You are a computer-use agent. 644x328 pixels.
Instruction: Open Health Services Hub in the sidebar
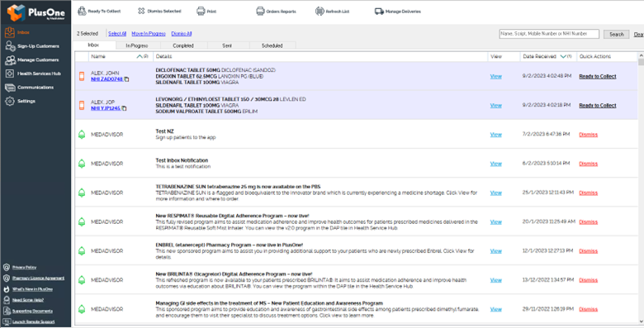[33, 74]
